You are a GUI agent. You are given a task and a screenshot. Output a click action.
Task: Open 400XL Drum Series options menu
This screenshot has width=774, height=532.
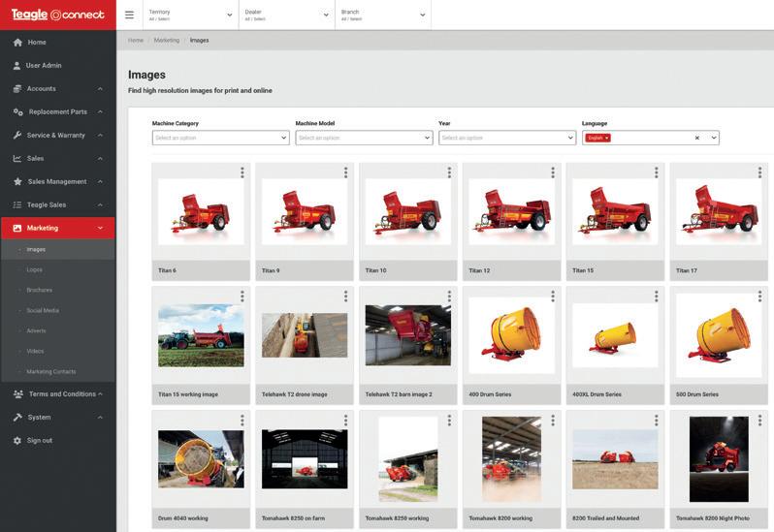point(656,296)
